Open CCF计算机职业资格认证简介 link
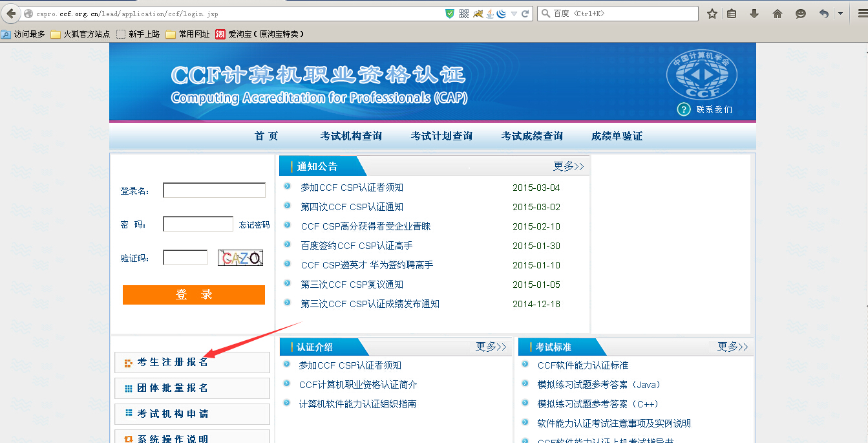 pos(358,385)
